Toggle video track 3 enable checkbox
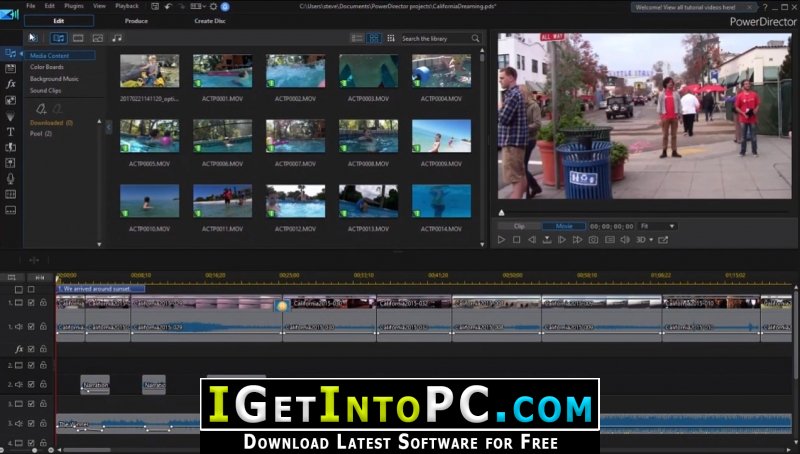This screenshot has height=454, width=800. tap(31, 404)
